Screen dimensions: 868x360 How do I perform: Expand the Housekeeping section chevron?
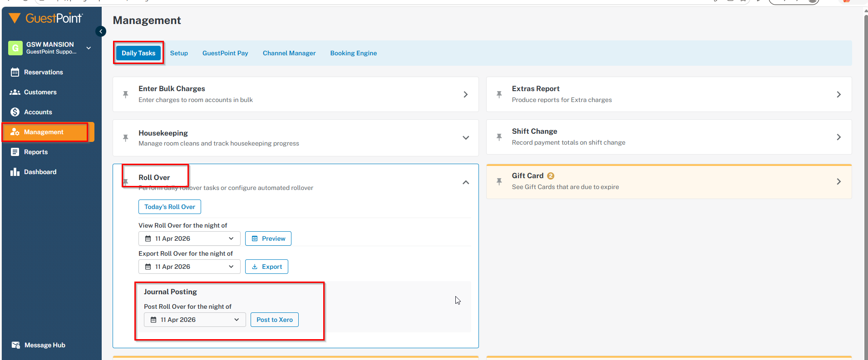(x=465, y=138)
